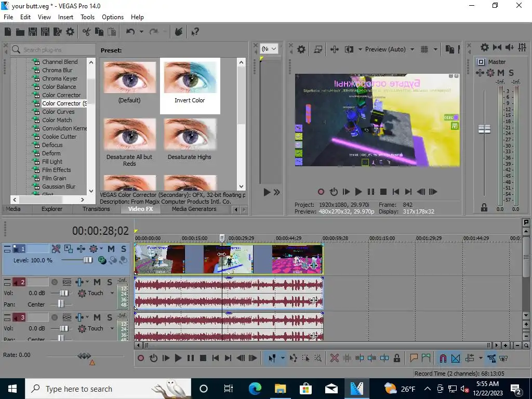
Task: Click the New project icon in toolbar
Action: (x=7, y=32)
